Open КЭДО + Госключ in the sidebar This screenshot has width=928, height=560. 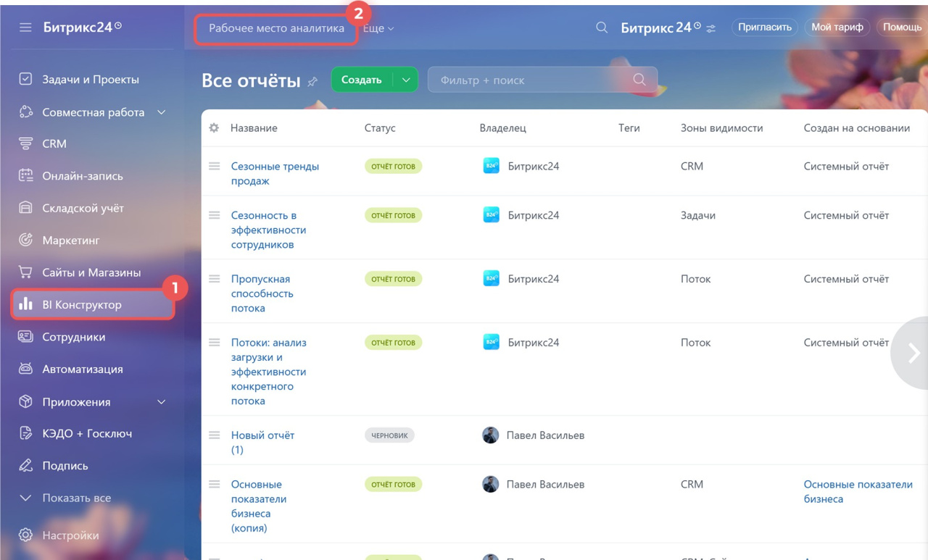click(x=87, y=433)
